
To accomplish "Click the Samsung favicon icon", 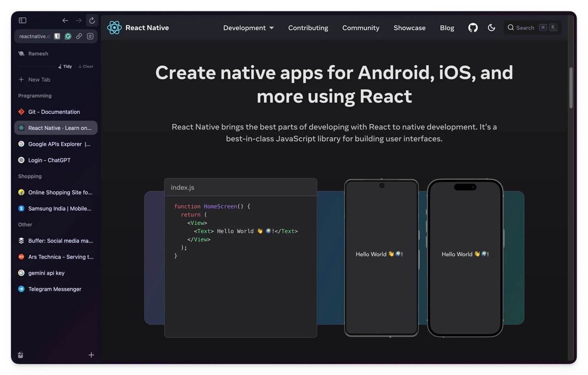I will [21, 208].
